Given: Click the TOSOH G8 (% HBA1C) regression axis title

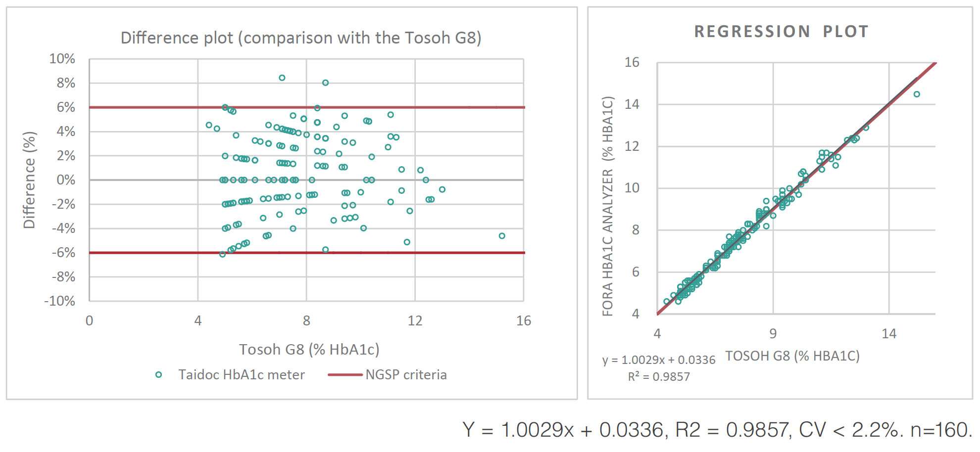Looking at the screenshot, I should pos(792,356).
